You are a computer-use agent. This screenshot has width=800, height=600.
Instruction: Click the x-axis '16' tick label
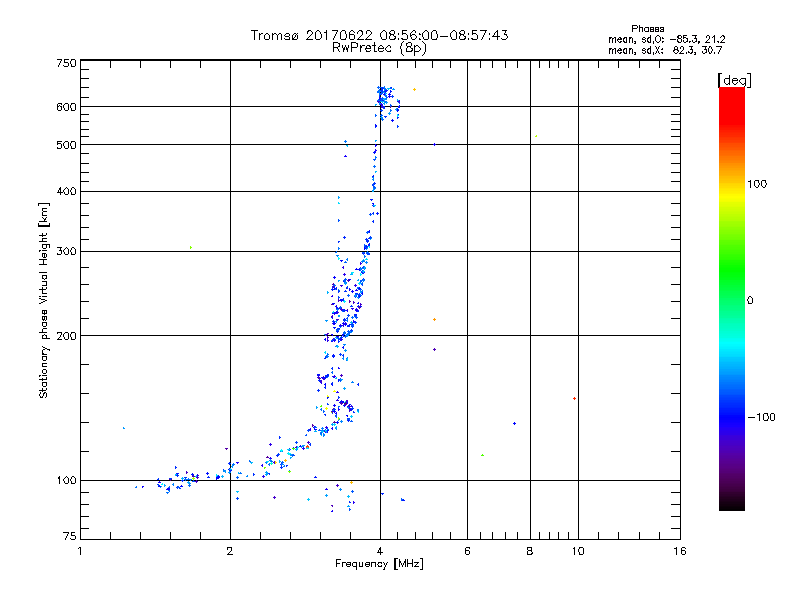680,551
